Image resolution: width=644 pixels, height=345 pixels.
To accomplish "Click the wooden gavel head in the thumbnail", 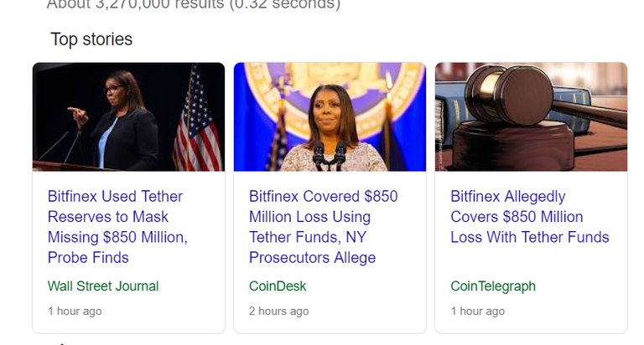I will point(501,90).
